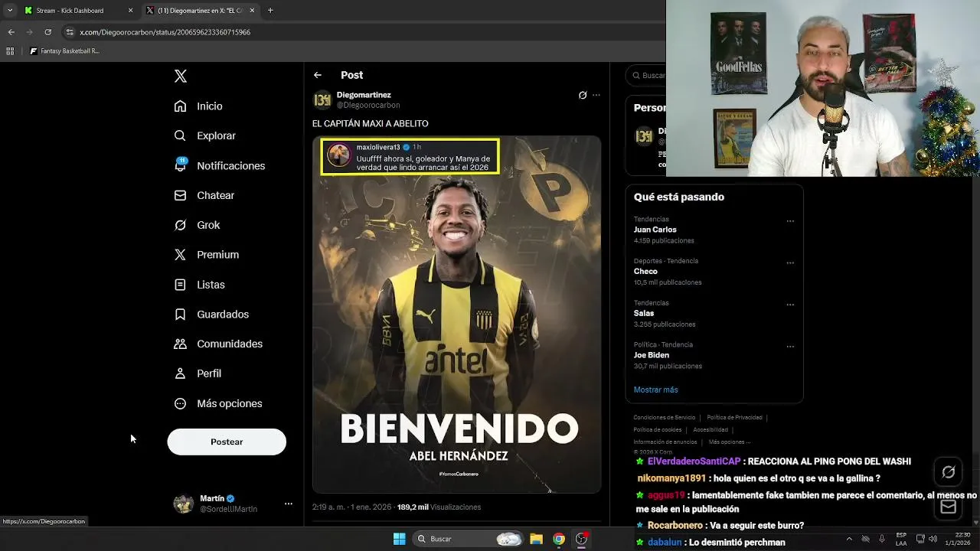980x551 pixels.
Task: Open more options for Juan Carlos trend
Action: point(790,221)
